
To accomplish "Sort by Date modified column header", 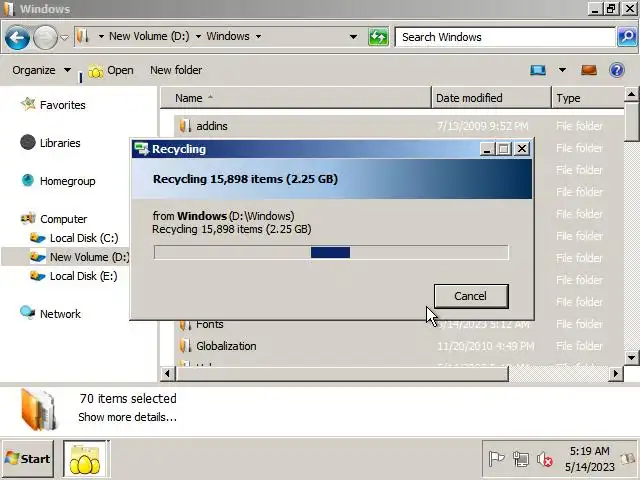I will click(x=491, y=98).
